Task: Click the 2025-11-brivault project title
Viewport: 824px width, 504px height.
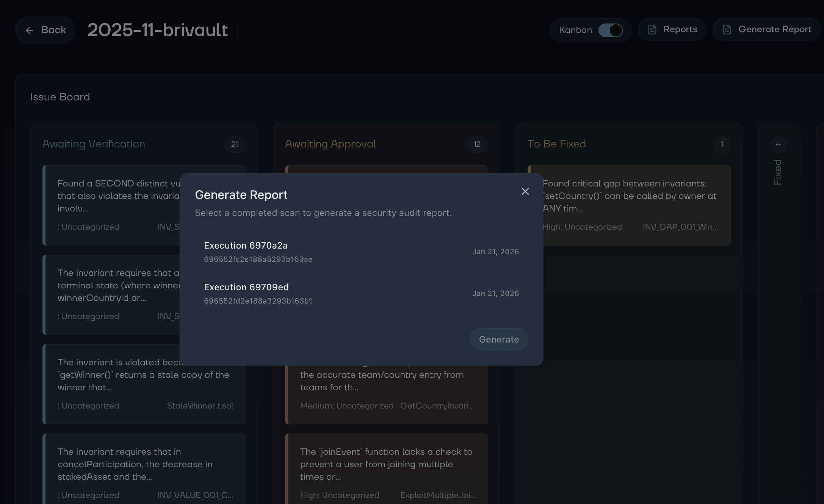Action: [157, 30]
